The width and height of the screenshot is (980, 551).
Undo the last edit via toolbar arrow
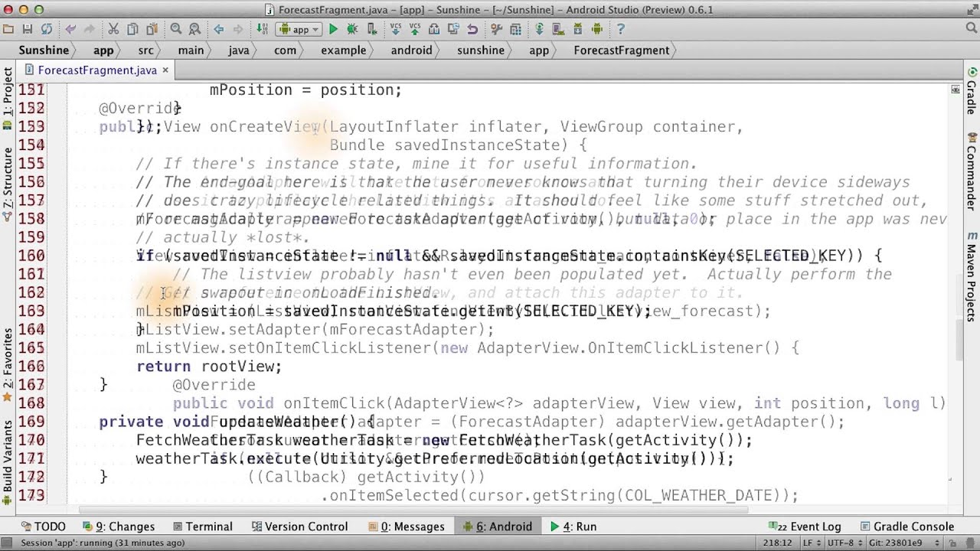(71, 29)
